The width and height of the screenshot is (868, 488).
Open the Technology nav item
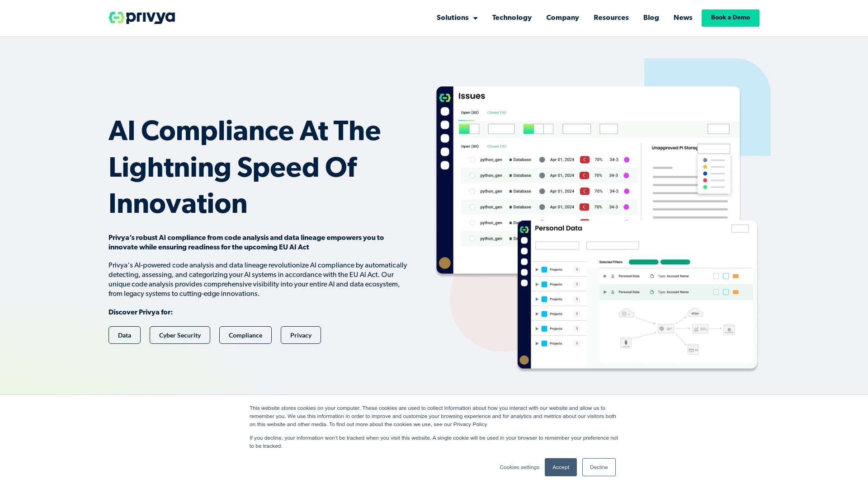pos(512,18)
